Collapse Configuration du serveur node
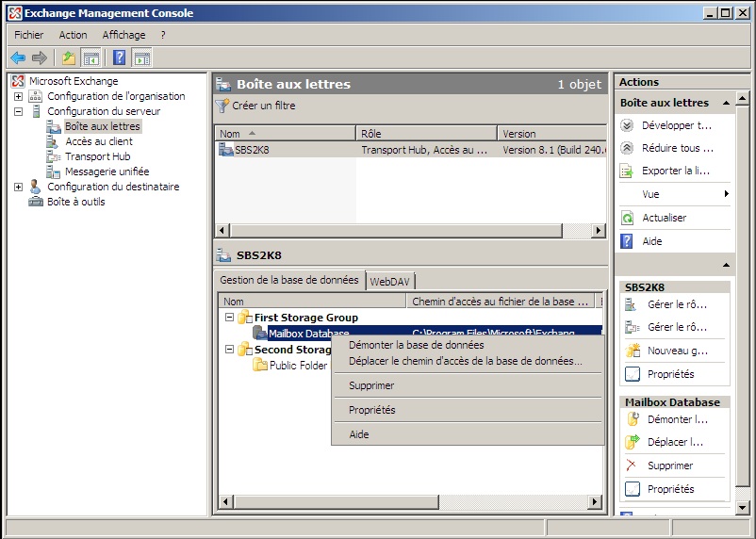Viewport: 756px width, 539px height. (18, 111)
